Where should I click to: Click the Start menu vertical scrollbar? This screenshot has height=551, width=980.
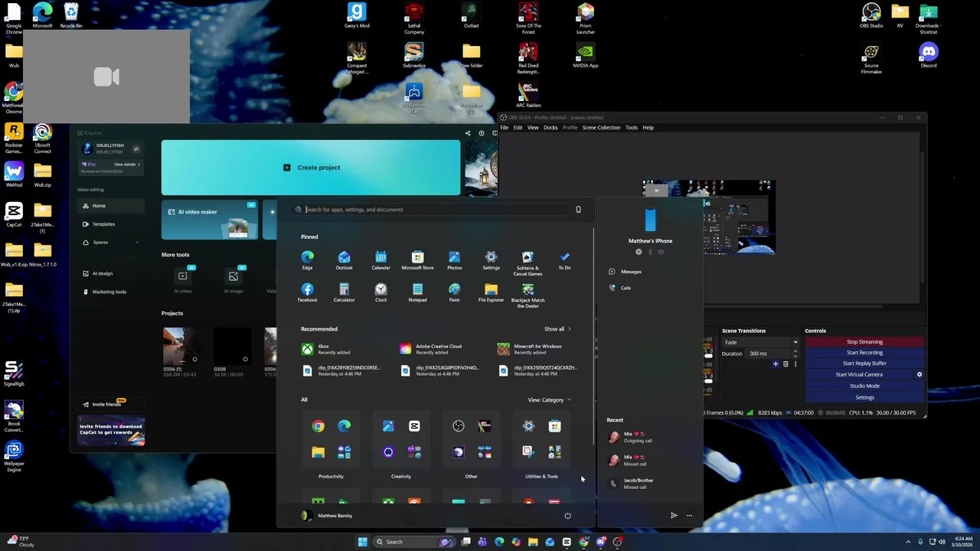click(593, 337)
